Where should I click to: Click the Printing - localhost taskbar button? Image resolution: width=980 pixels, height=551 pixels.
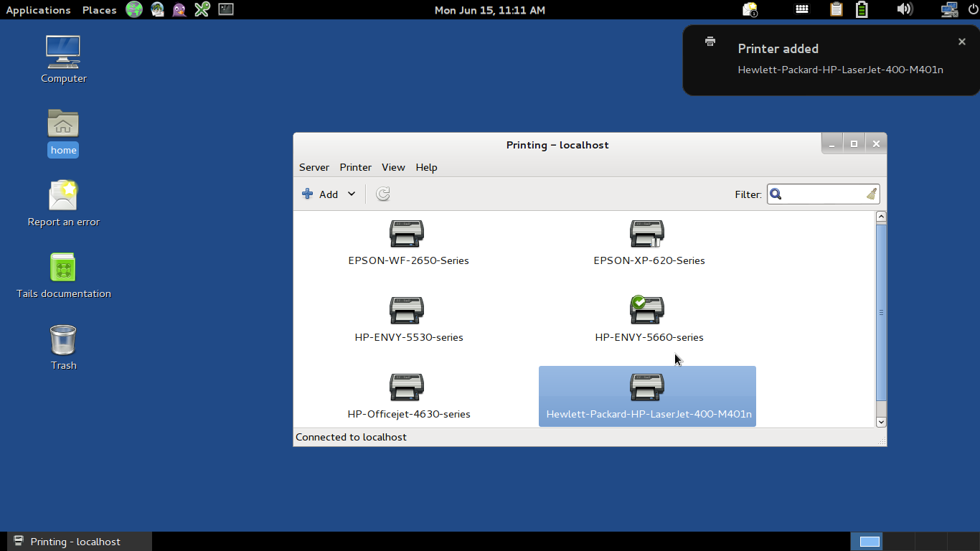(x=80, y=542)
